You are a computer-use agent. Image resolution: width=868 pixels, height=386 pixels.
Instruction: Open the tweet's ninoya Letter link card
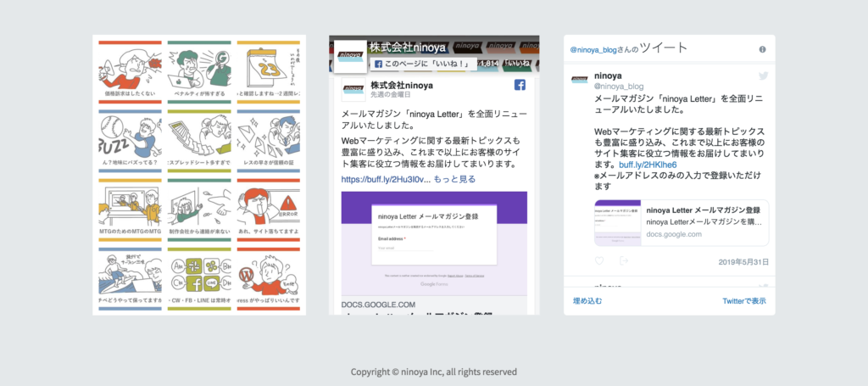click(x=682, y=222)
